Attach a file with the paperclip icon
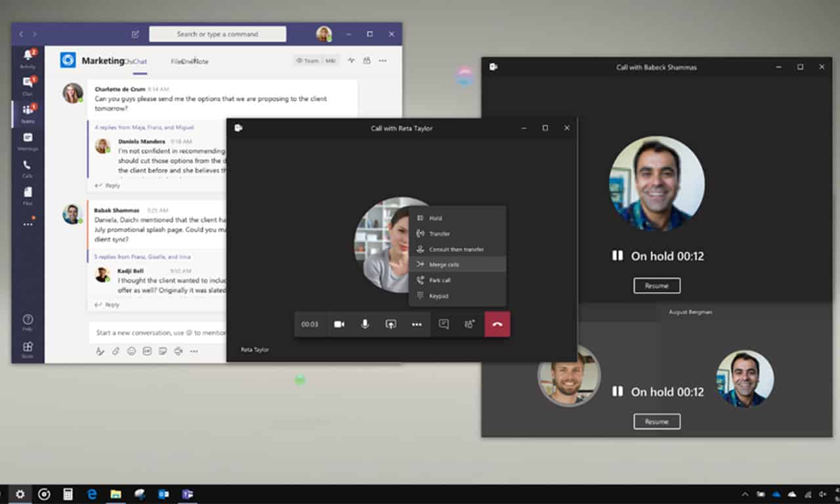Screen dimensions: 840x504 point(115,351)
